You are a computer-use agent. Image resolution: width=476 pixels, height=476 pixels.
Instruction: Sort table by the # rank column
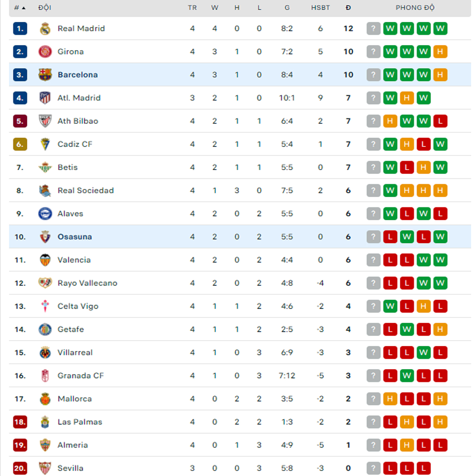[x=20, y=8]
